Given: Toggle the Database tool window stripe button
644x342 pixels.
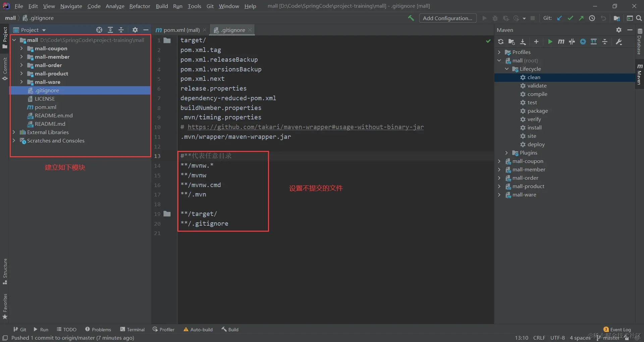Looking at the screenshot, I should tap(639, 42).
